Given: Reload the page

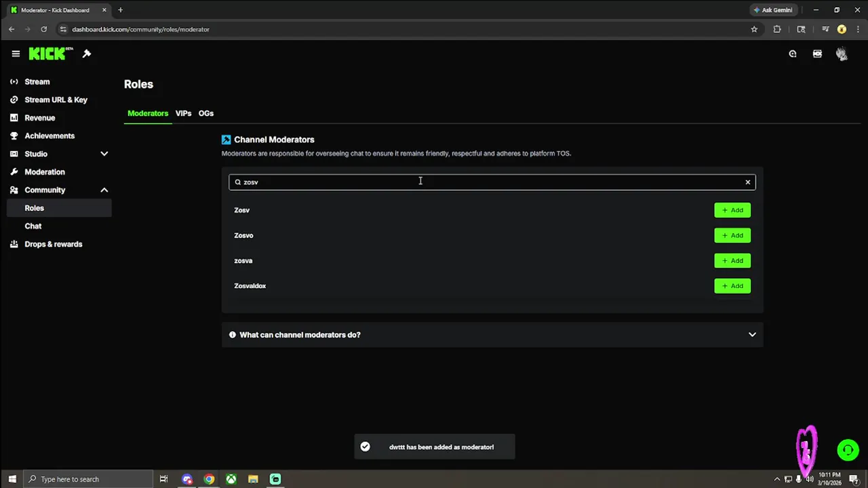Looking at the screenshot, I should [43, 29].
